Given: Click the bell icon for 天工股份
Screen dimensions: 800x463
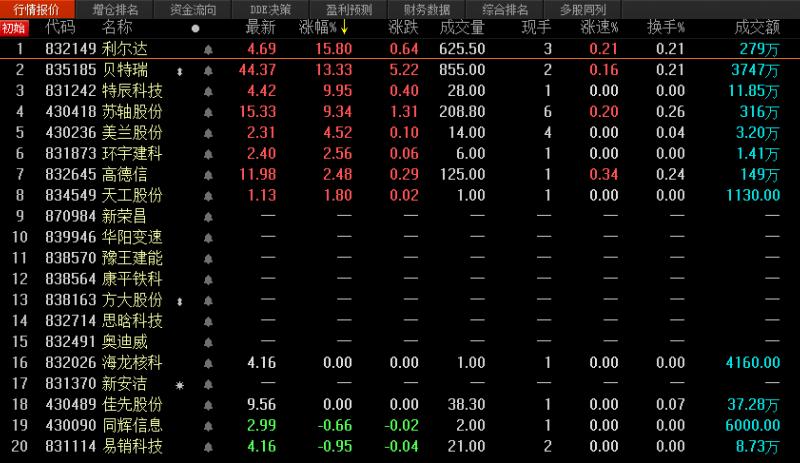Looking at the screenshot, I should [208, 197].
